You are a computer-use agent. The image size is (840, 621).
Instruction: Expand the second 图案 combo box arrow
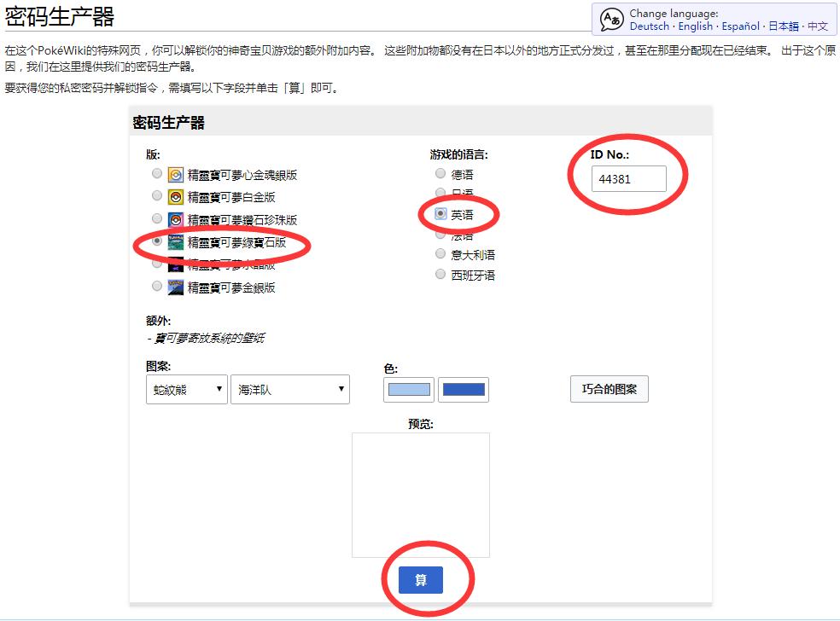[340, 389]
